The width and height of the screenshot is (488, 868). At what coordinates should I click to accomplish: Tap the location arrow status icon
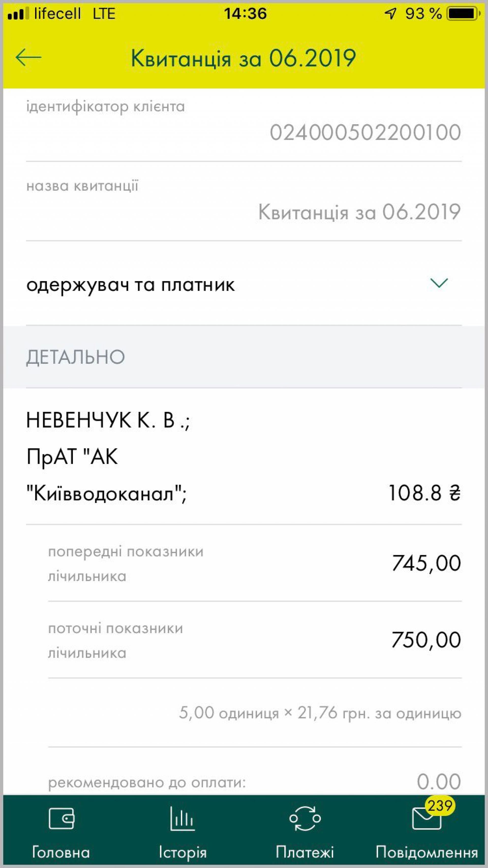pyautogui.click(x=391, y=14)
